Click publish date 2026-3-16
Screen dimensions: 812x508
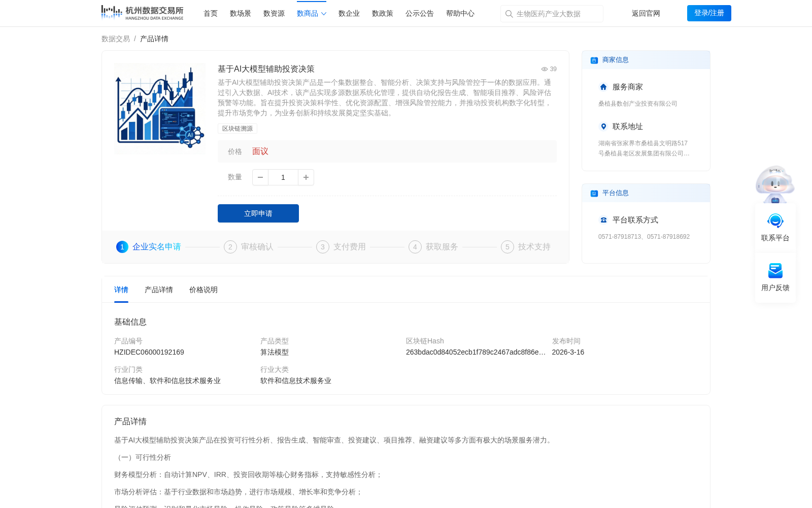(568, 352)
